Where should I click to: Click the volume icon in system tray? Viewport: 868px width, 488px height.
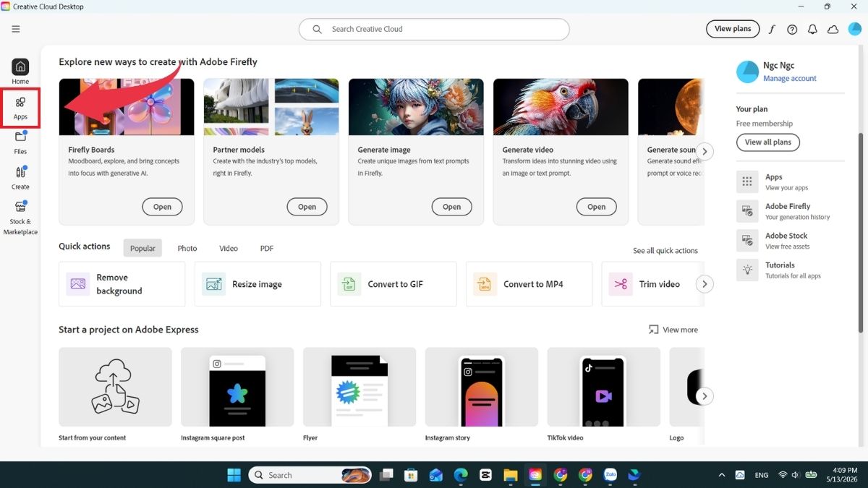pos(796,475)
